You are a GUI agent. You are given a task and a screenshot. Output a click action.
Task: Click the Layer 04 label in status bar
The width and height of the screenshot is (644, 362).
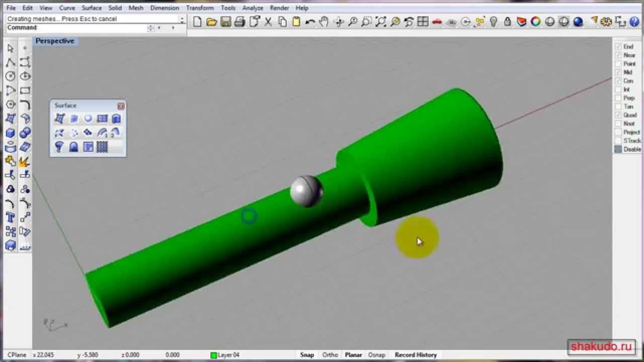[228, 355]
